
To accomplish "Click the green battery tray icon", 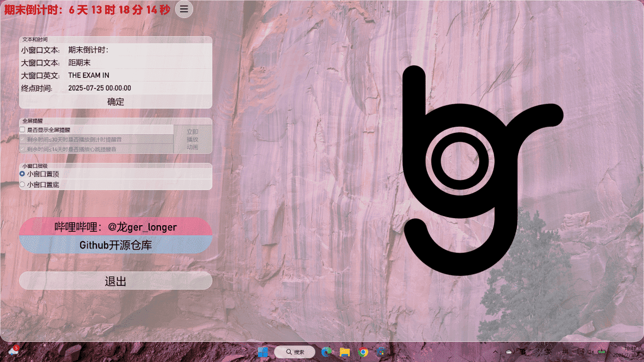I will click(x=602, y=351).
